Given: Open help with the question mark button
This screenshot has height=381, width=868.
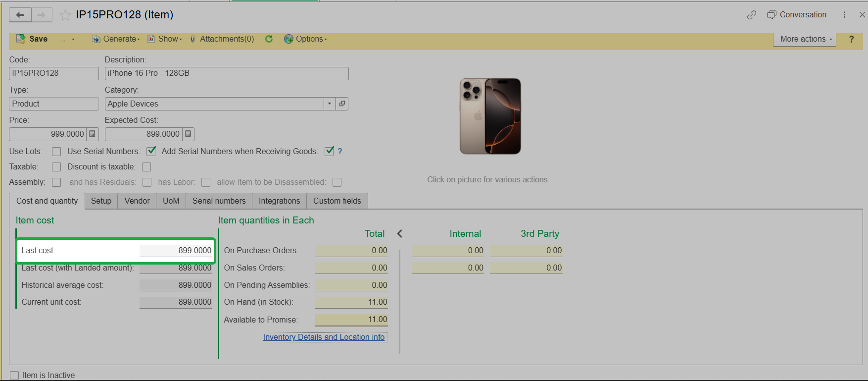Looking at the screenshot, I should (851, 39).
